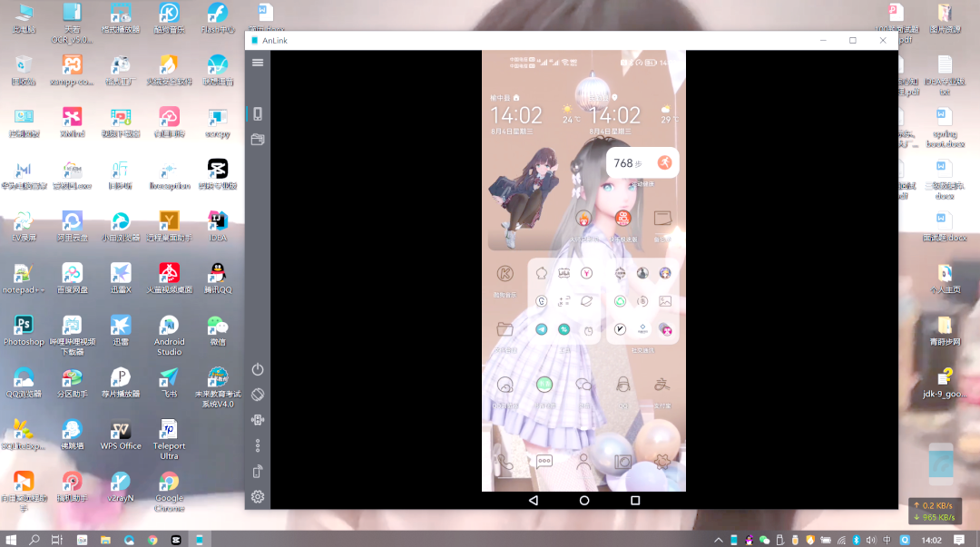The image size is (980, 547).
Task: Open the messages icon in phone dock
Action: coord(544,462)
